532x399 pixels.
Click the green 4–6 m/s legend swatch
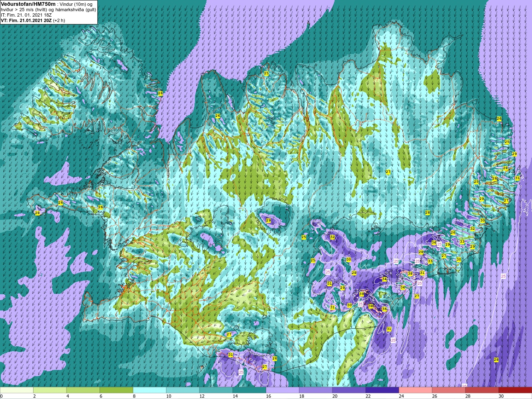click(83, 390)
